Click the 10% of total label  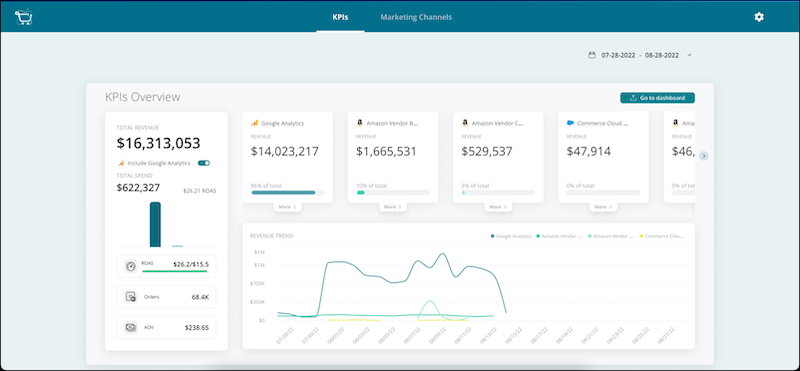[371, 186]
